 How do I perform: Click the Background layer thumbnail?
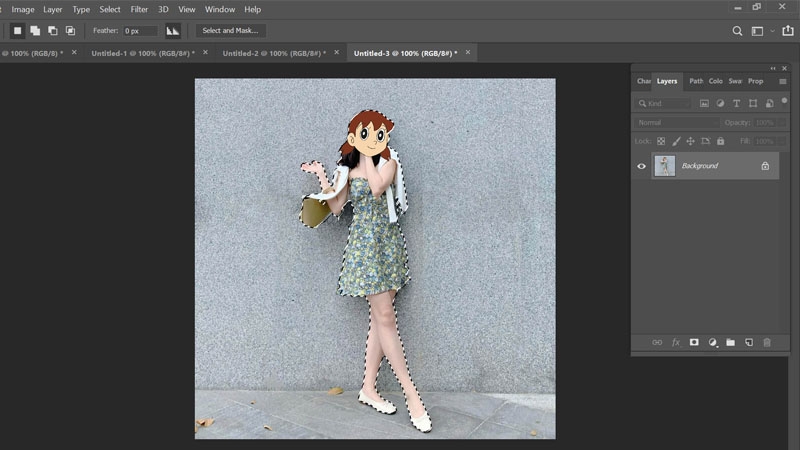point(664,166)
